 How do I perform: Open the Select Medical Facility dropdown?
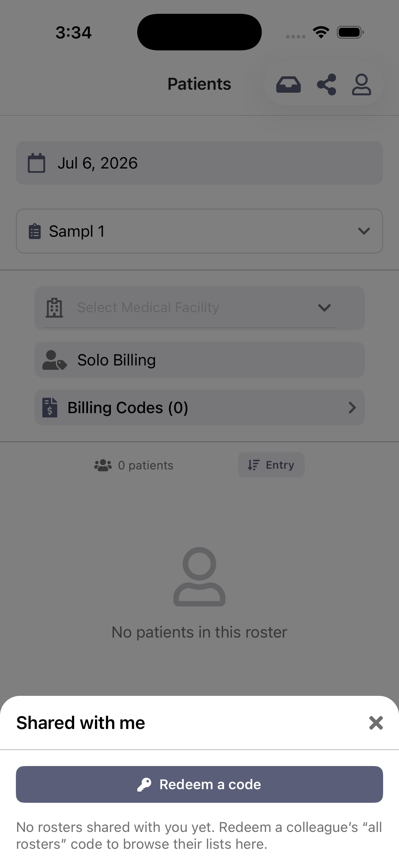199,308
